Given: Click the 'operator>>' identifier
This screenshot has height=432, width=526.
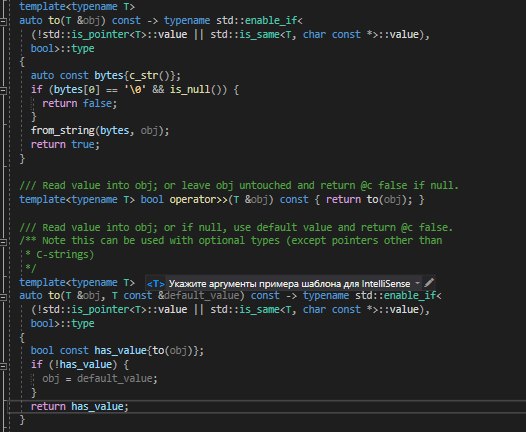Looking at the screenshot, I should [199, 199].
